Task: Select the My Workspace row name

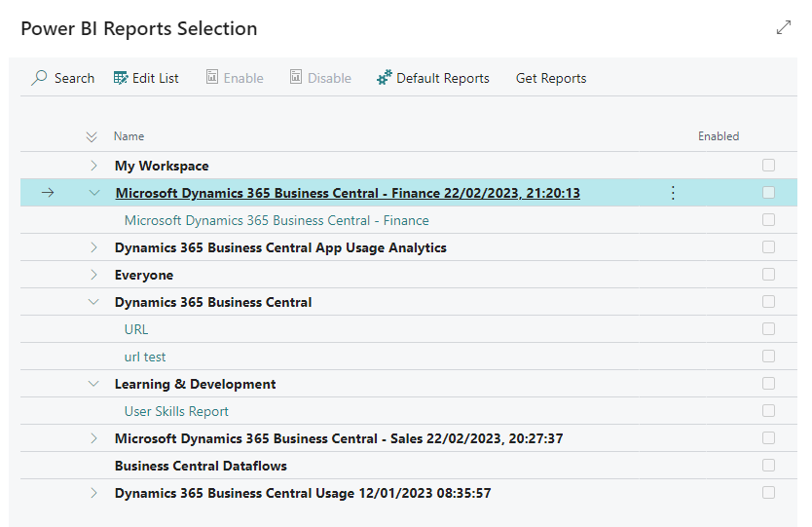Action: tap(162, 166)
